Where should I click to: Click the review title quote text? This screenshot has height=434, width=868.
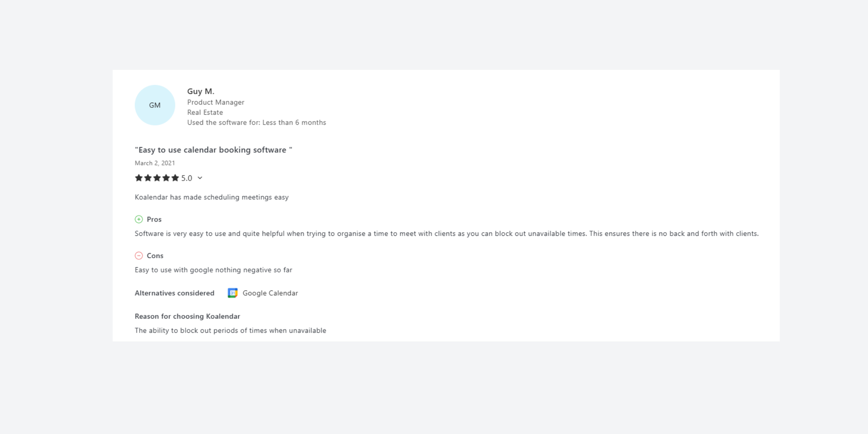pos(213,150)
